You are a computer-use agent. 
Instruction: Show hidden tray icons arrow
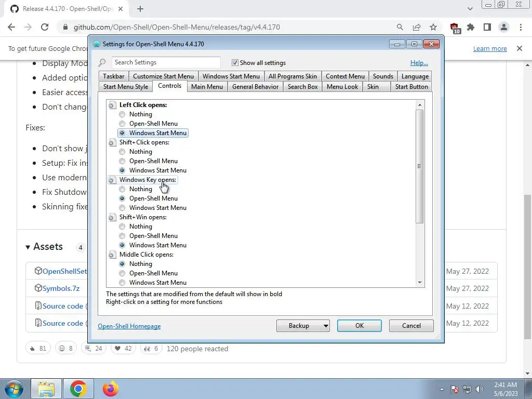pos(442,389)
